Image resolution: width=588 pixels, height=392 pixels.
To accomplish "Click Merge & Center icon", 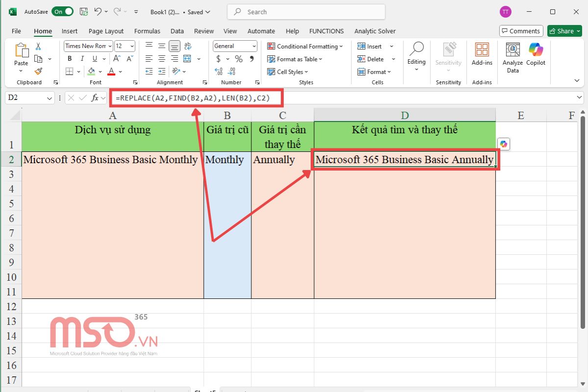I will click(188, 59).
